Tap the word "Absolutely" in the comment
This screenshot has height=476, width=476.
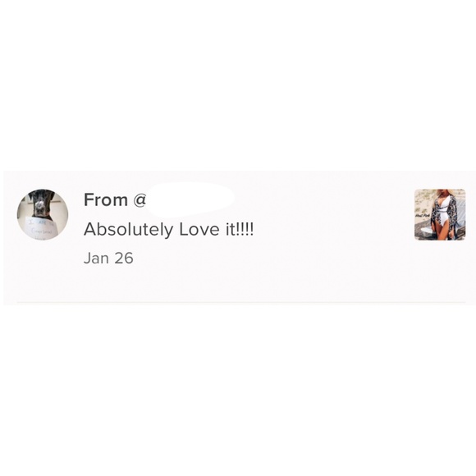point(128,229)
